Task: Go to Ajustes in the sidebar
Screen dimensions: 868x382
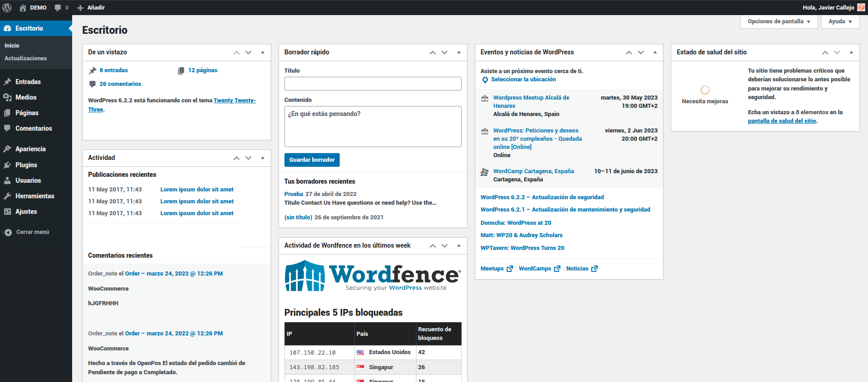Action: click(x=26, y=212)
